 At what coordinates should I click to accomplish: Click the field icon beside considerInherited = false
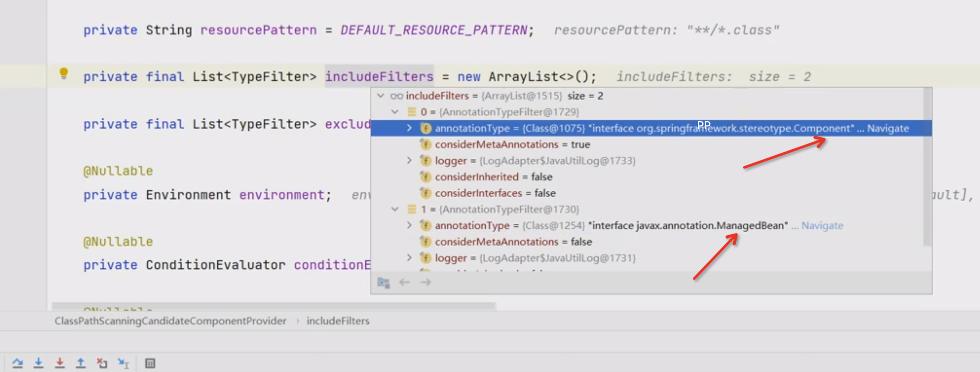point(426,177)
